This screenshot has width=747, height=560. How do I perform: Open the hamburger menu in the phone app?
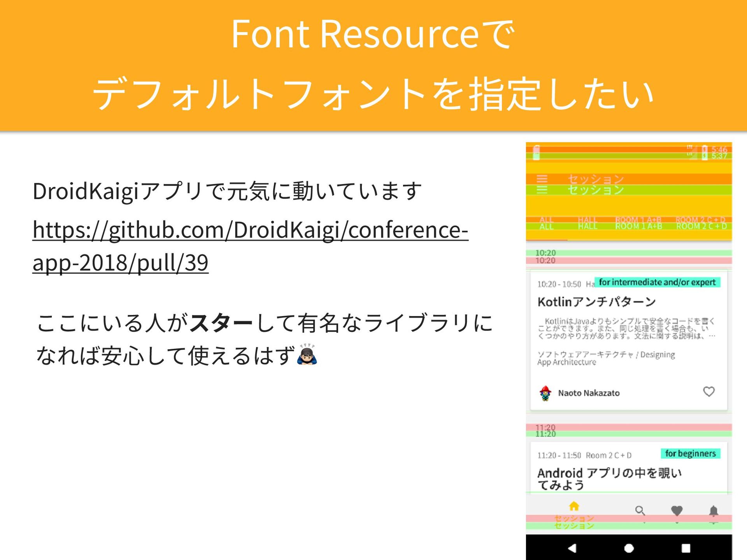point(542,184)
